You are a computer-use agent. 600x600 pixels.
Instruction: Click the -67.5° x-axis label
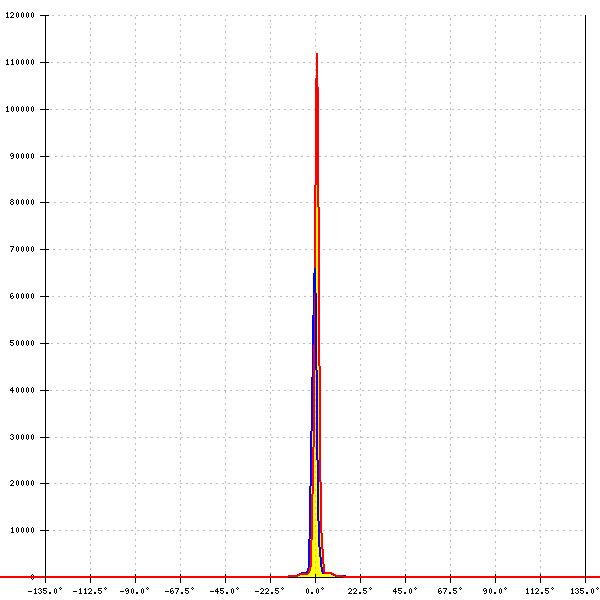[180, 591]
